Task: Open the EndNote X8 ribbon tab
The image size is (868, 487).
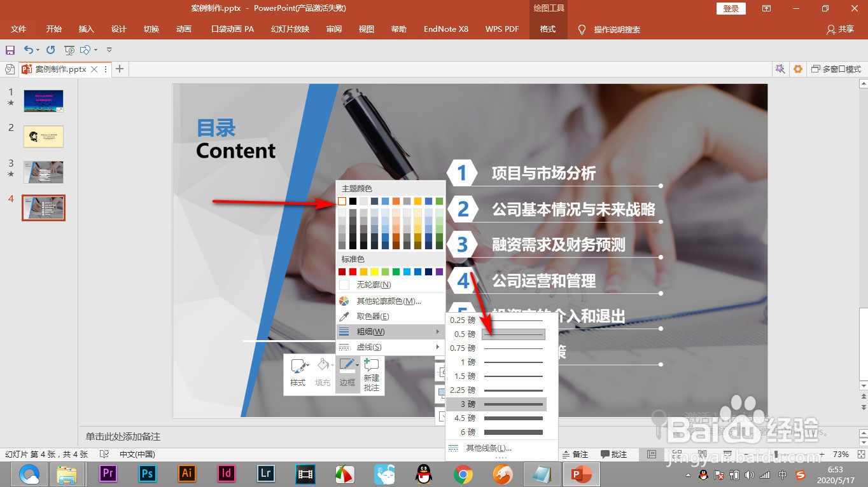Action: click(446, 29)
